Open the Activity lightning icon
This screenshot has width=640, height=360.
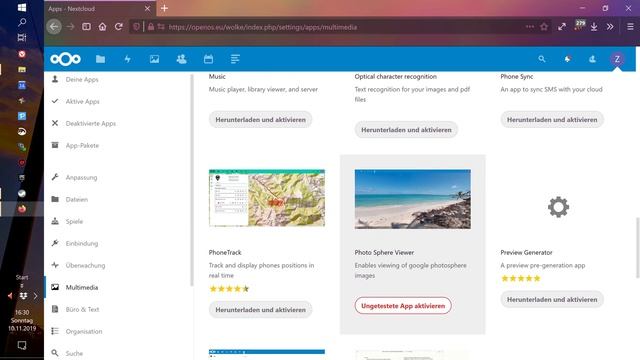click(x=127, y=59)
